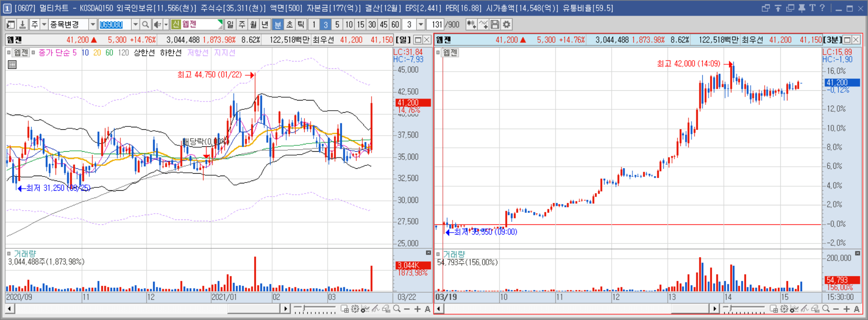Click left chart bottom indicator chart icon
The width and height of the screenshot is (868, 320).
tap(365, 309)
